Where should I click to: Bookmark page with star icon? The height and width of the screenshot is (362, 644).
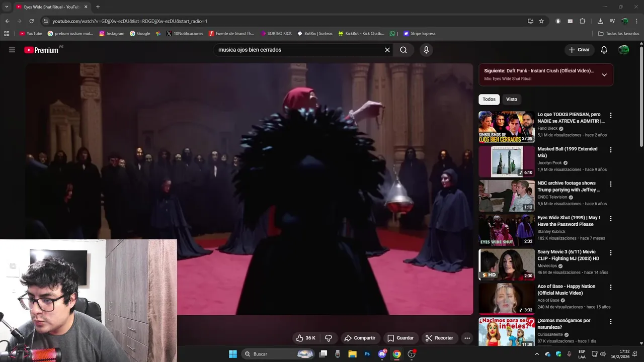(541, 21)
